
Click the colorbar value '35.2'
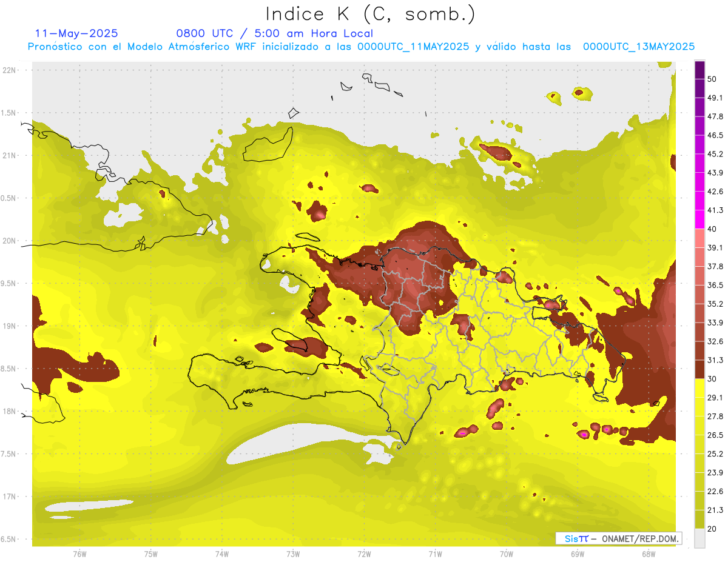click(715, 304)
